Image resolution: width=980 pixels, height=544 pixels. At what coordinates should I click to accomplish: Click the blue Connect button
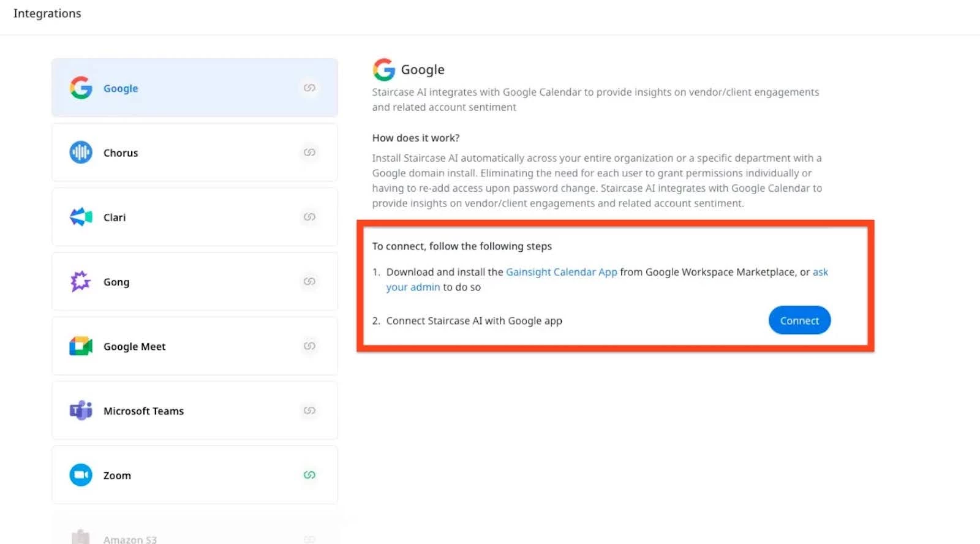tap(799, 320)
